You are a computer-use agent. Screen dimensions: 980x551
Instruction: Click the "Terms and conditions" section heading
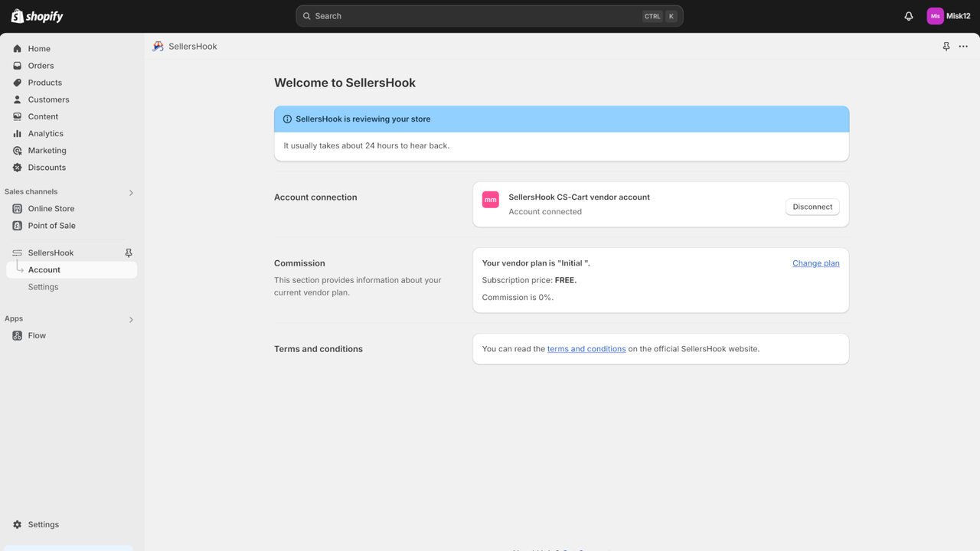click(318, 349)
